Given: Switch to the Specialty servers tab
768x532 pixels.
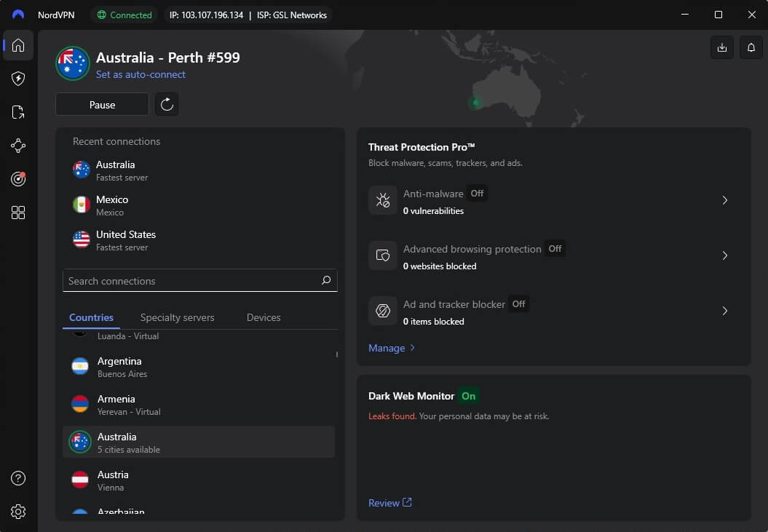Looking at the screenshot, I should pos(177,317).
